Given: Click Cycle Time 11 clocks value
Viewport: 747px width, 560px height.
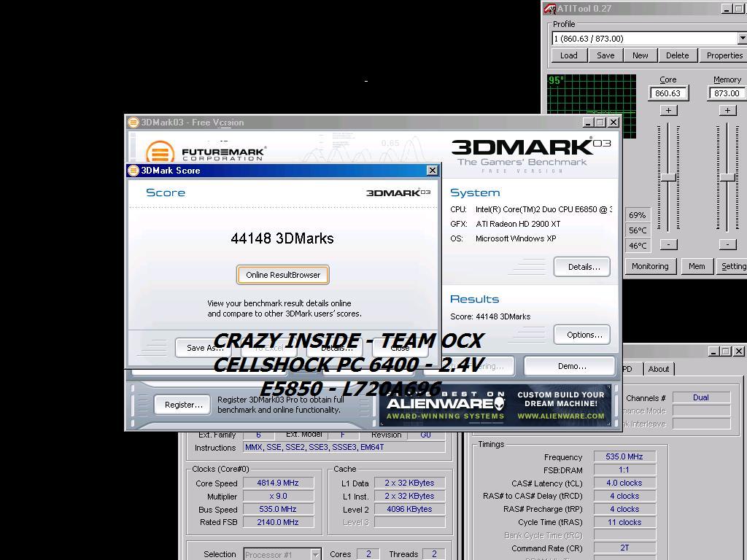Looking at the screenshot, I should pos(624,522).
